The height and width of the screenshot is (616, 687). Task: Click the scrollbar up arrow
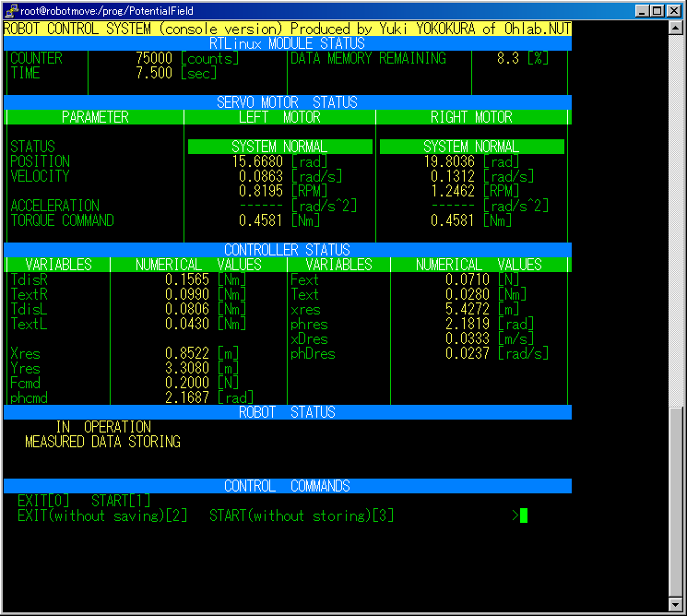click(x=676, y=28)
